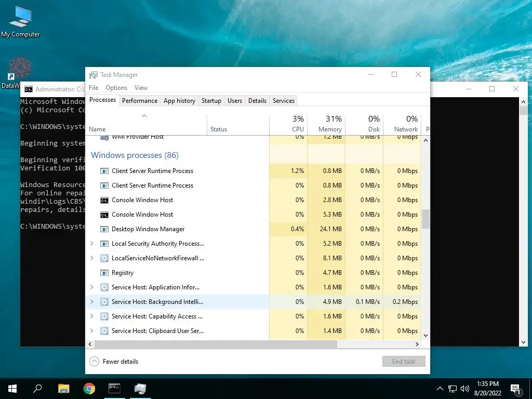Select the Windows processes (86) group heading
Viewport: 532px width, 399px height.
coord(135,155)
